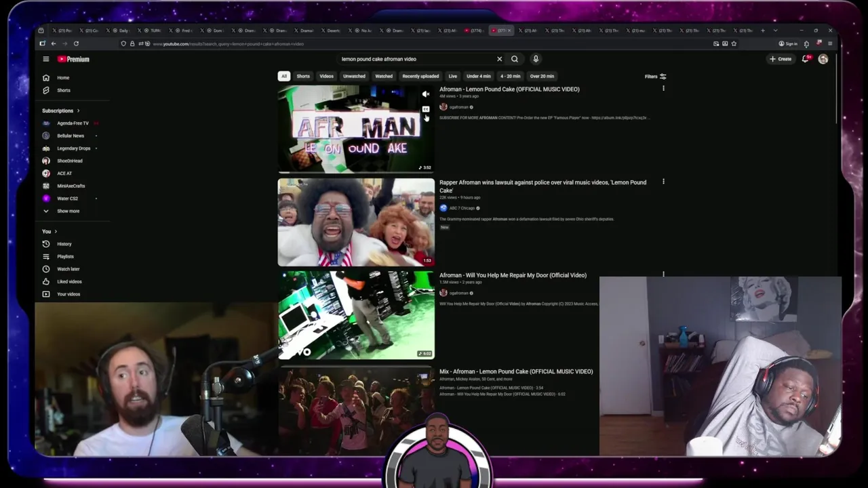The height and width of the screenshot is (488, 868).
Task: Select the Over 20 min filter chip
Action: pos(542,76)
